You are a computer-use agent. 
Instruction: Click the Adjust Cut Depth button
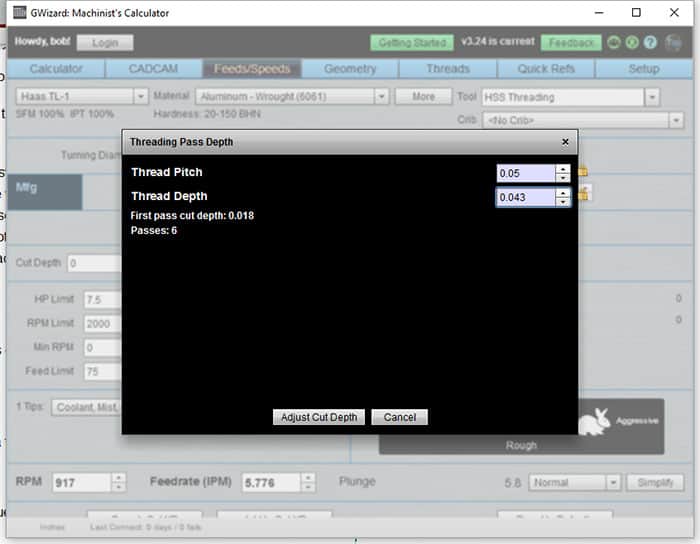click(x=319, y=417)
